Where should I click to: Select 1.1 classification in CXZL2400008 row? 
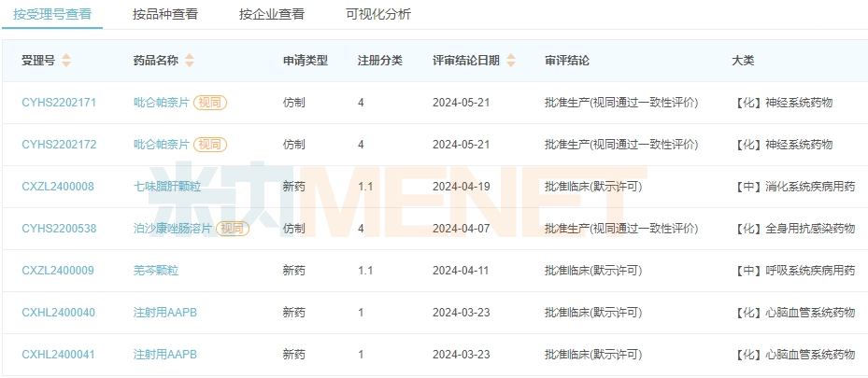click(x=365, y=187)
